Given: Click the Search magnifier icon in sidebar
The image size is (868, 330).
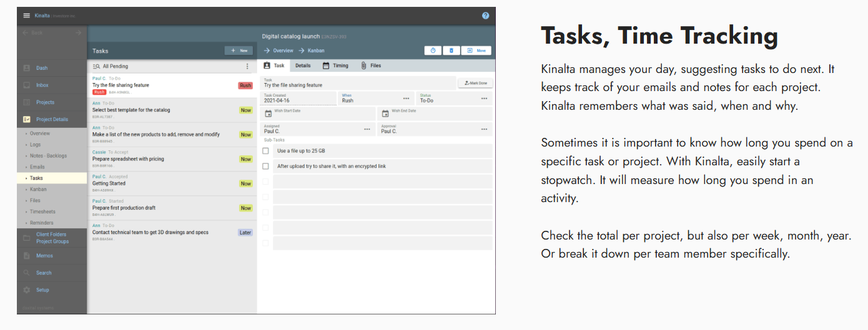Looking at the screenshot, I should click(27, 273).
